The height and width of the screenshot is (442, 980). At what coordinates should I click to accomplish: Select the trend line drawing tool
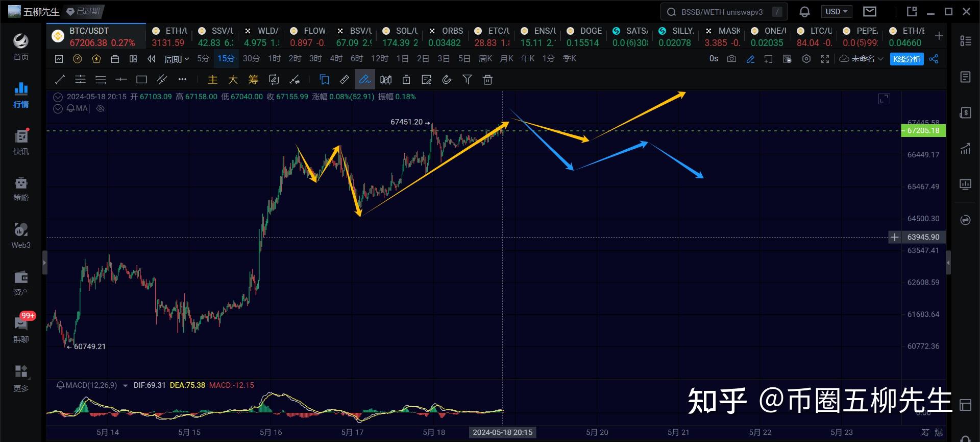[60, 80]
